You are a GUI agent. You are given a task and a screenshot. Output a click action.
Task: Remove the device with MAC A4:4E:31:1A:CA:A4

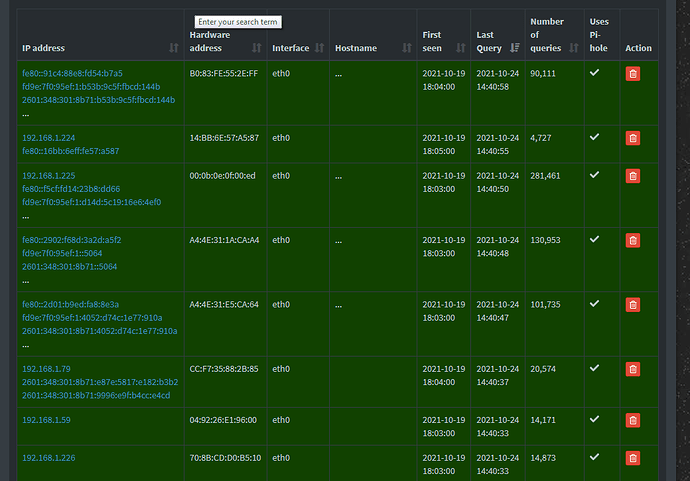tap(632, 240)
